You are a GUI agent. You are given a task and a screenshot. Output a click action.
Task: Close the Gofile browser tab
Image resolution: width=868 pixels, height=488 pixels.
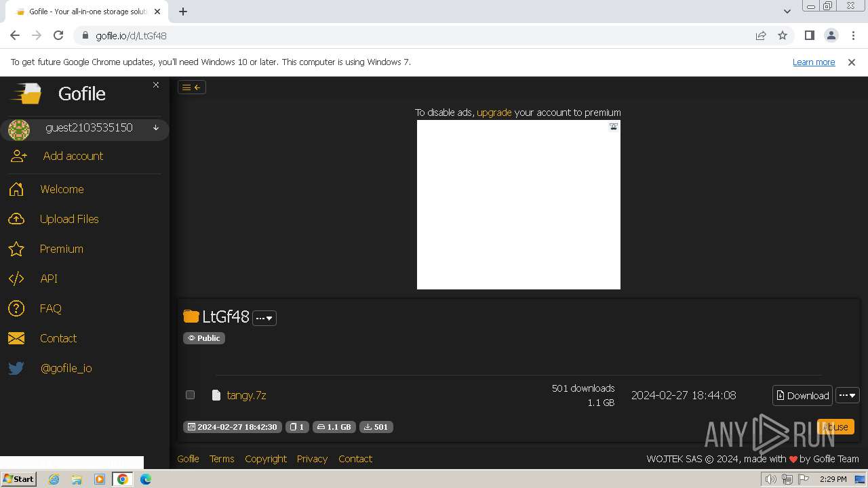coord(157,12)
